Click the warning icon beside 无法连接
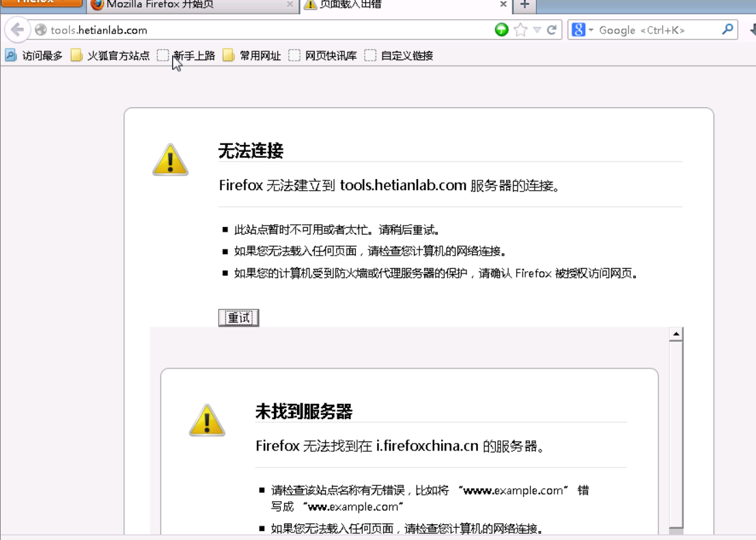 pyautogui.click(x=170, y=160)
